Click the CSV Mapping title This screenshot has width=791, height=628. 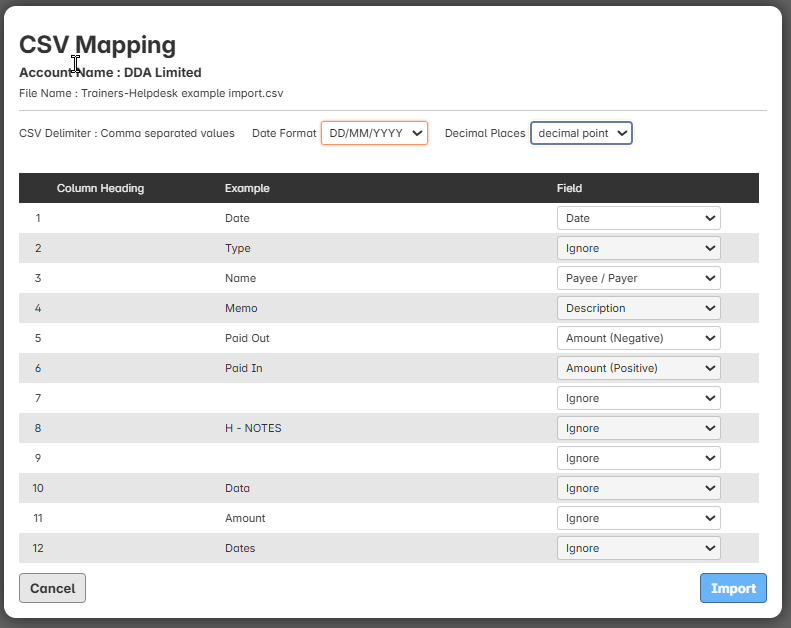(x=97, y=45)
